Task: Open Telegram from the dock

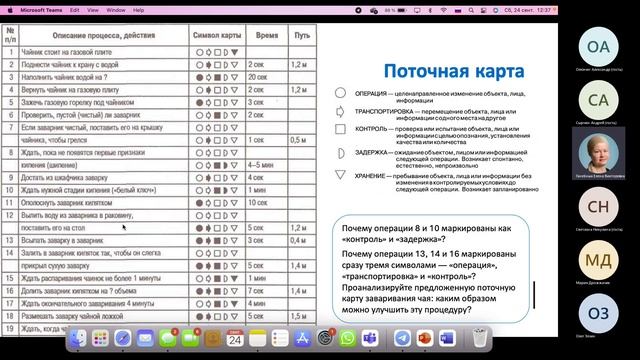Action: 402,338
